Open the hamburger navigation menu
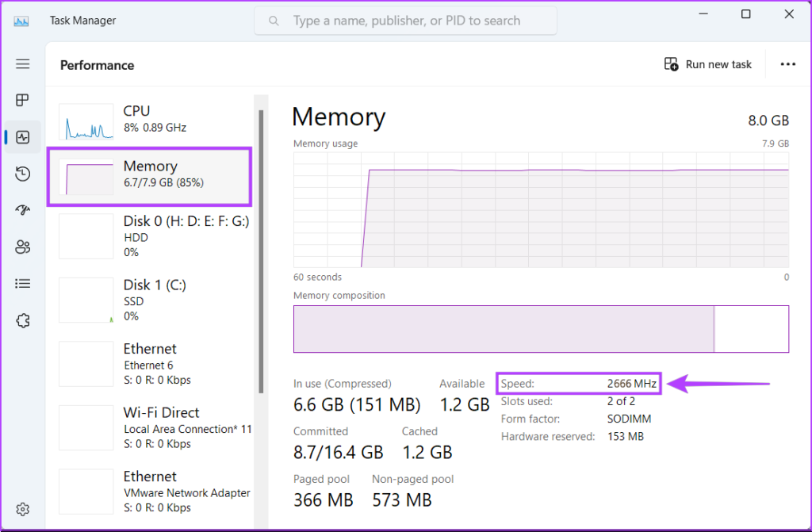 coord(22,64)
